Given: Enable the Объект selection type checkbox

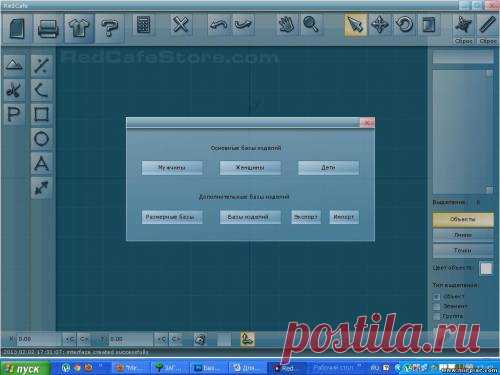Looking at the screenshot, I should pyautogui.click(x=436, y=296).
